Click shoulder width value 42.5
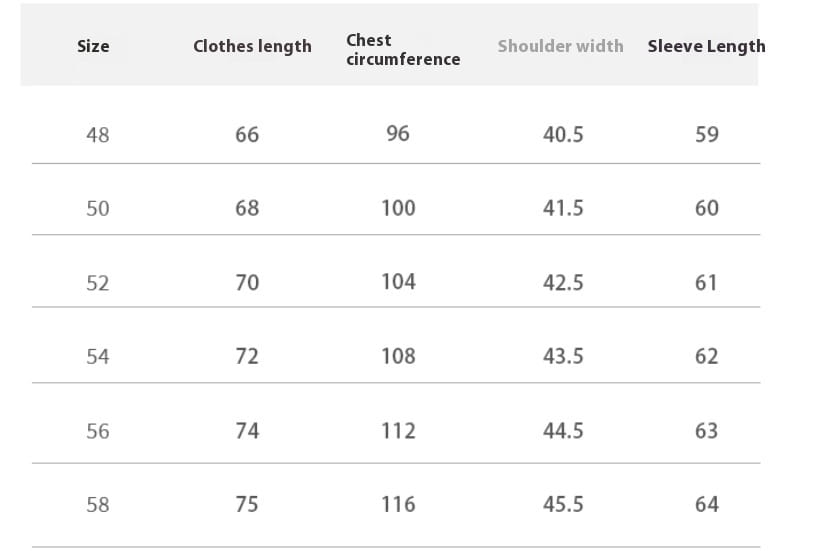Viewport: 819px width, 551px height. point(563,283)
